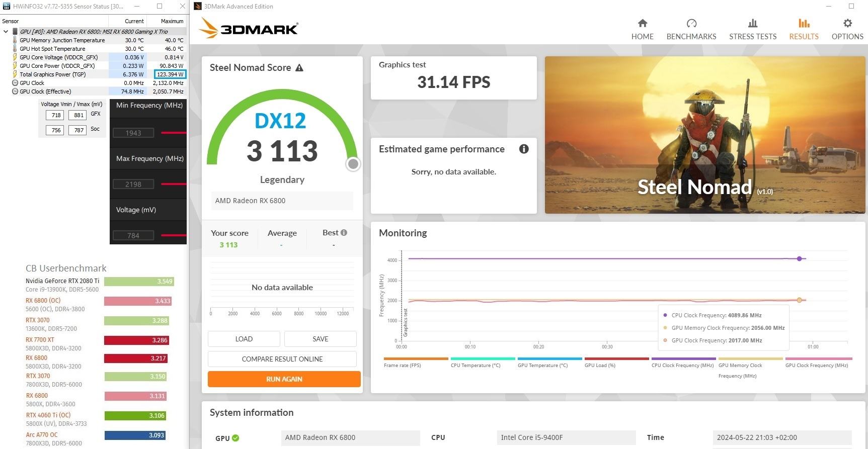Open the RESULTS tab
Viewport: 868px width, 449px height.
804,29
